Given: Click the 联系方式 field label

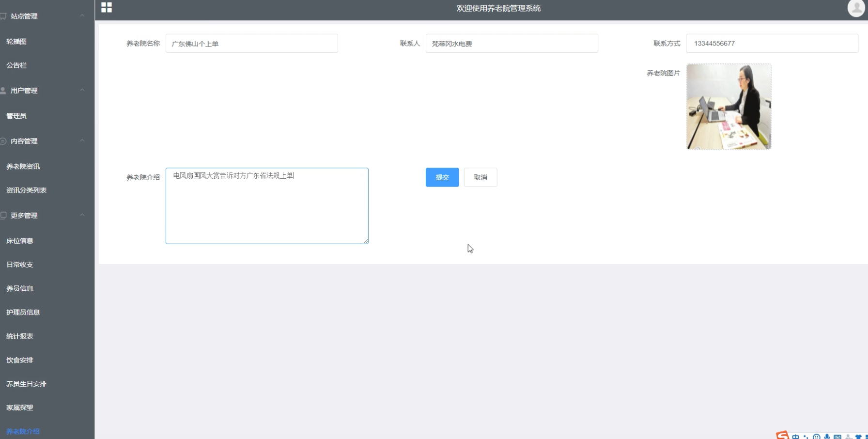Looking at the screenshot, I should tap(666, 44).
